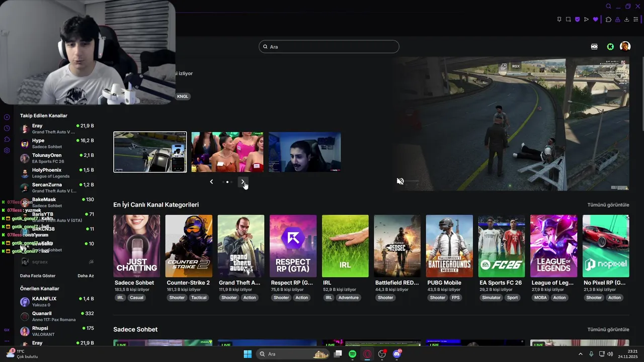Open Grand Theft Auto V category card

click(241, 246)
